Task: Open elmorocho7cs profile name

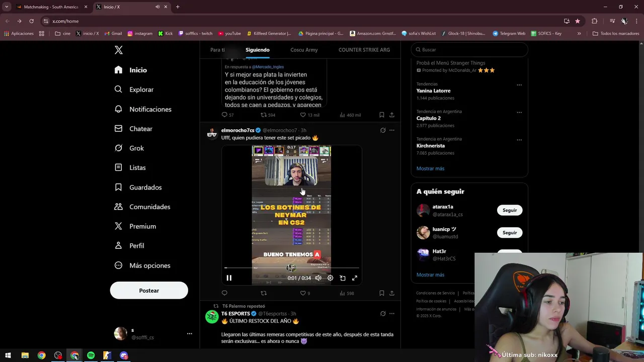Action: coord(237,130)
